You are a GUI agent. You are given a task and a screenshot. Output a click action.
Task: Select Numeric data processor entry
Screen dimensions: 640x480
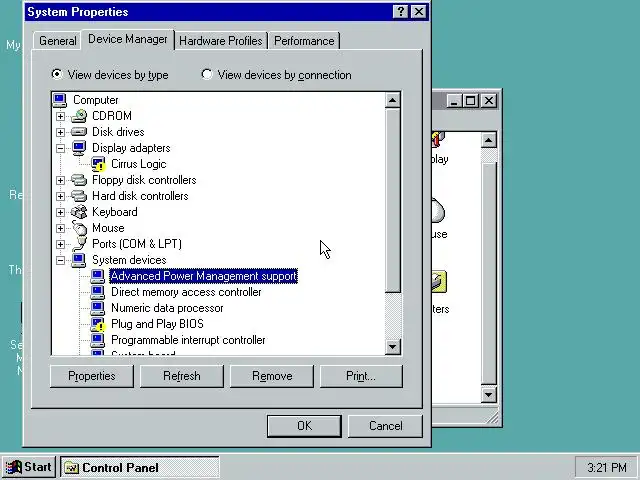tap(167, 308)
